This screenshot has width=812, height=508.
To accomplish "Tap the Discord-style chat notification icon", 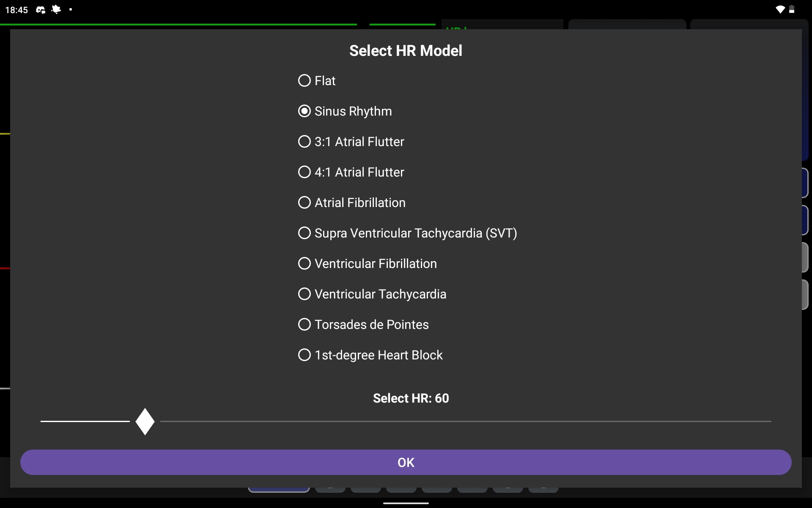I will (x=41, y=10).
